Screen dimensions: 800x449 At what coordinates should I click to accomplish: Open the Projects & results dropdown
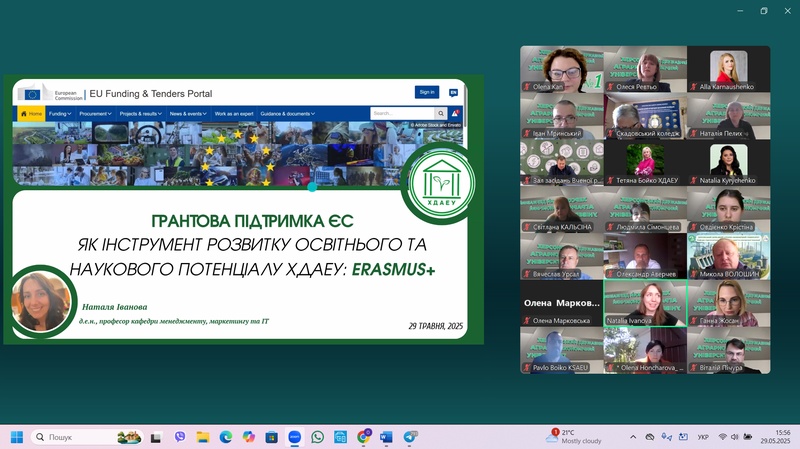[140, 114]
